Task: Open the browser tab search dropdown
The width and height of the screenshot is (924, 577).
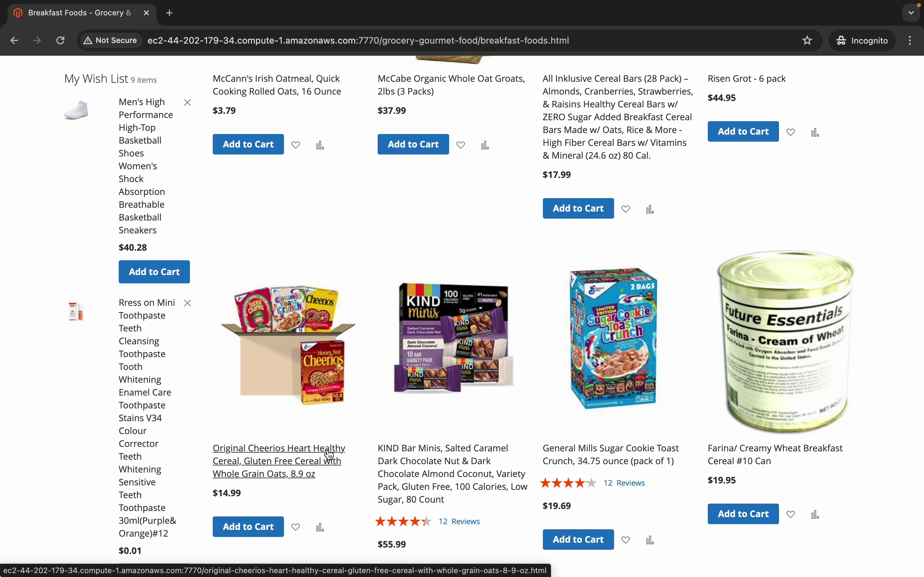Action: tap(911, 13)
